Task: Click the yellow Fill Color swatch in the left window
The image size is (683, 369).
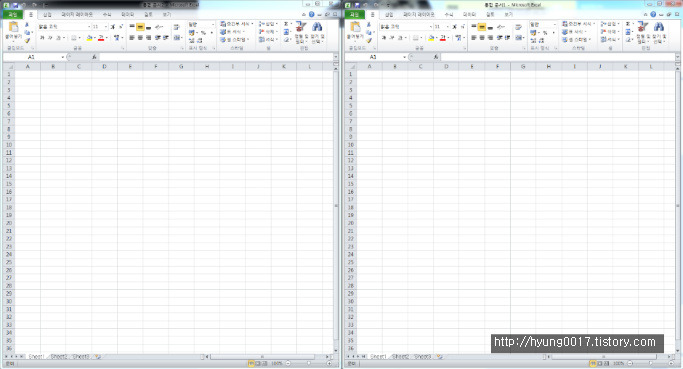Action: tap(89, 38)
